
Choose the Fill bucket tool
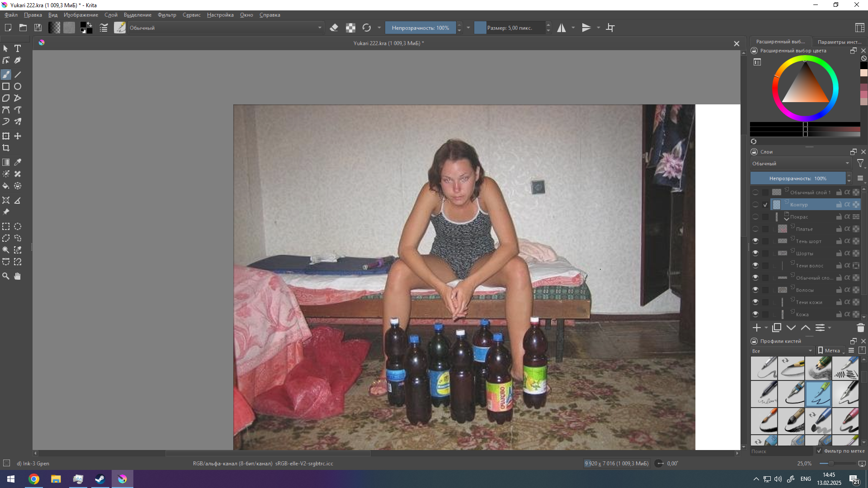coord(6,186)
